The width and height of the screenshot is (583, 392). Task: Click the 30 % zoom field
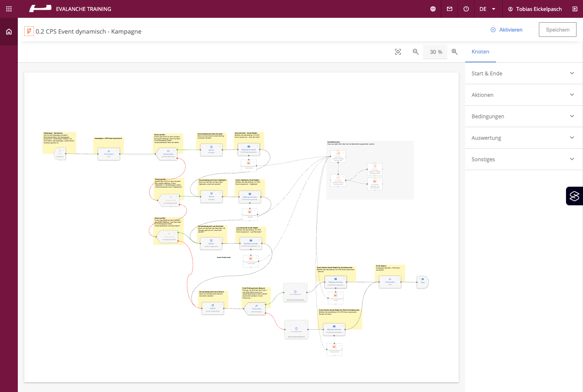(x=436, y=52)
